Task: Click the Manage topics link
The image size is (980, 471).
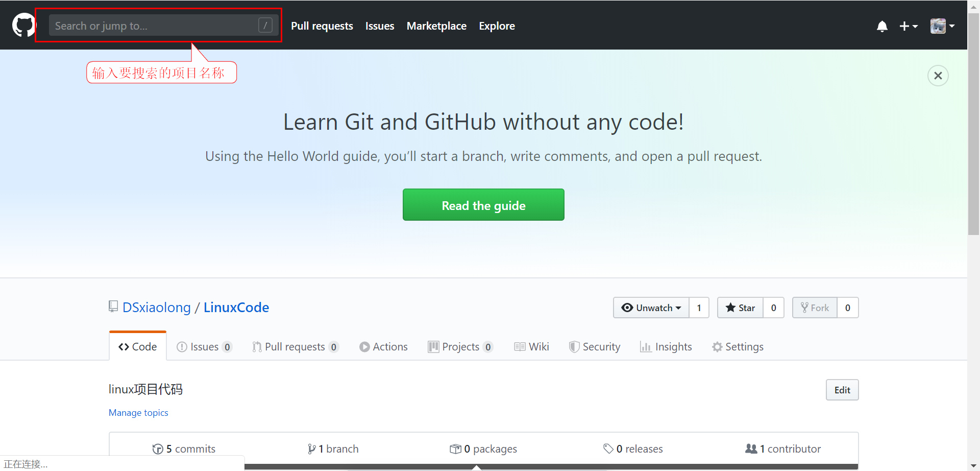Action: pyautogui.click(x=138, y=413)
